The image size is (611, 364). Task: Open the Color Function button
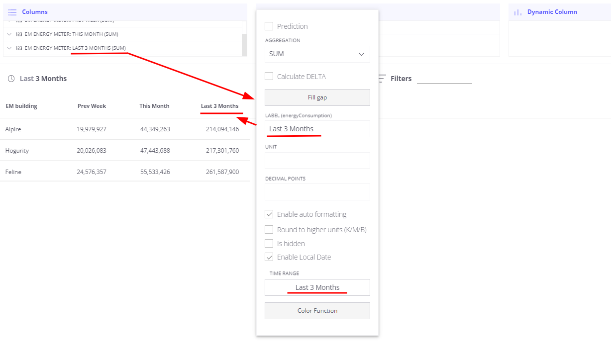[x=317, y=311]
